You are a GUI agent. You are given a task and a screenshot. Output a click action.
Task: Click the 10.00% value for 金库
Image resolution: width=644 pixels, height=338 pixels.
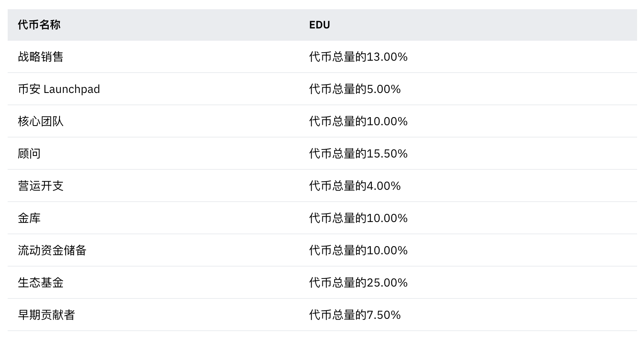click(x=358, y=218)
